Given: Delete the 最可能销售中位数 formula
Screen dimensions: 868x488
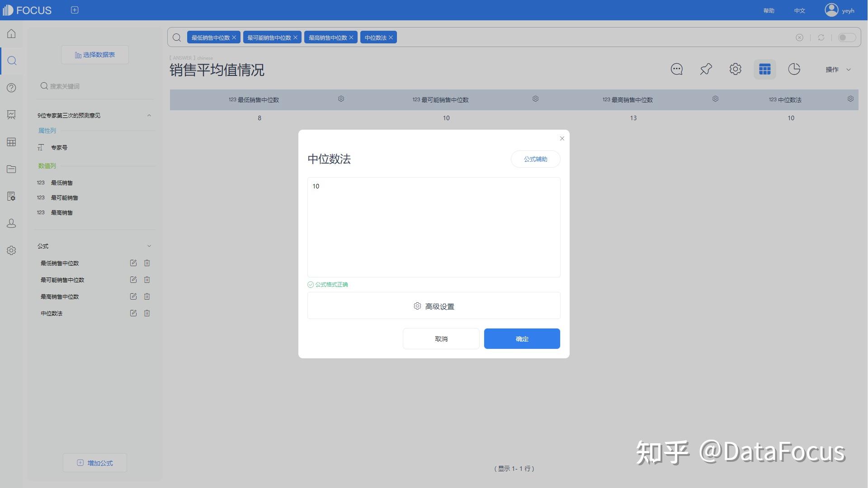Looking at the screenshot, I should pyautogui.click(x=147, y=280).
